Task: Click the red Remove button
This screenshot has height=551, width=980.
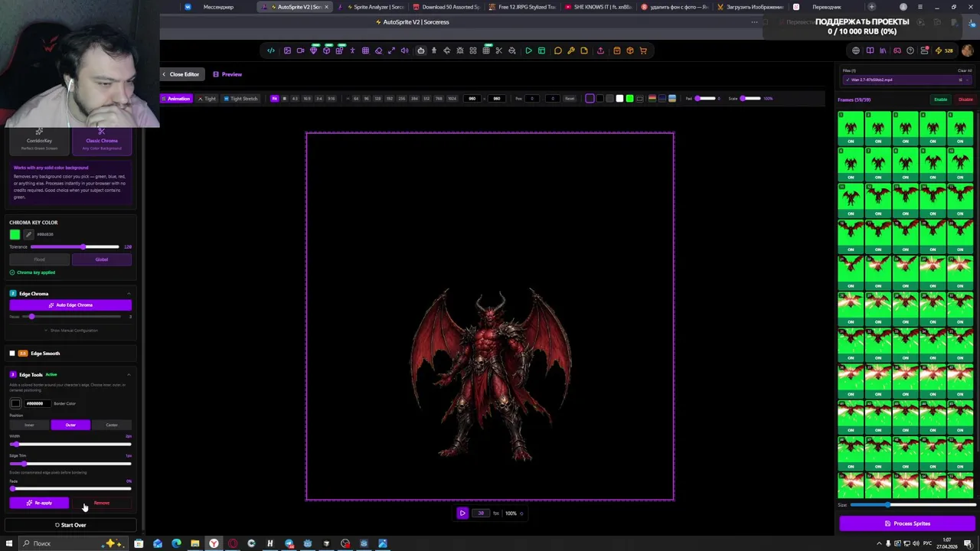Action: [102, 503]
